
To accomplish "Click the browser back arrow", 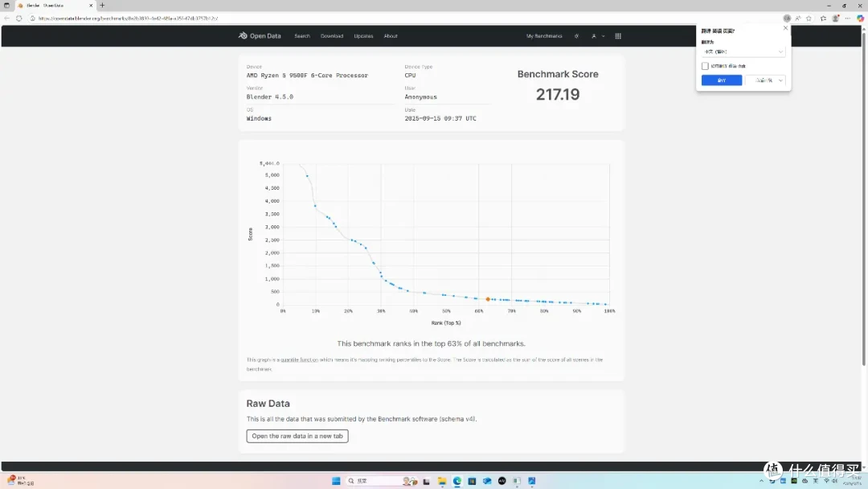I will pos(6,18).
